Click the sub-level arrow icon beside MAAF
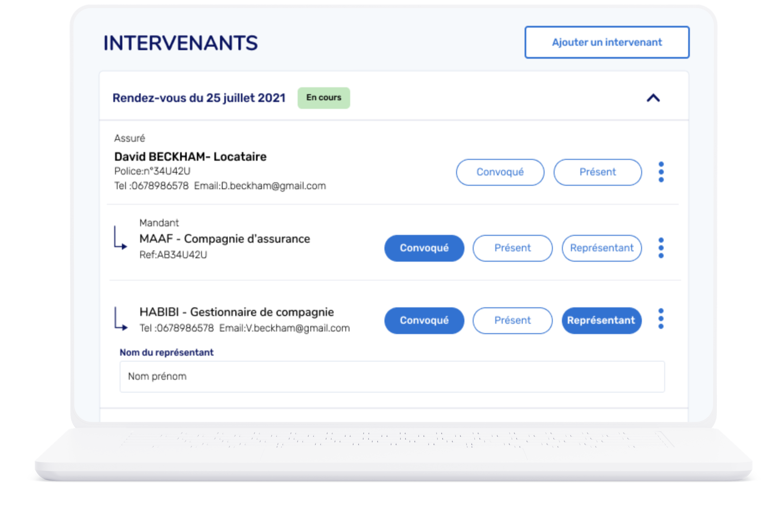This screenshot has height=532, width=774. click(x=120, y=237)
